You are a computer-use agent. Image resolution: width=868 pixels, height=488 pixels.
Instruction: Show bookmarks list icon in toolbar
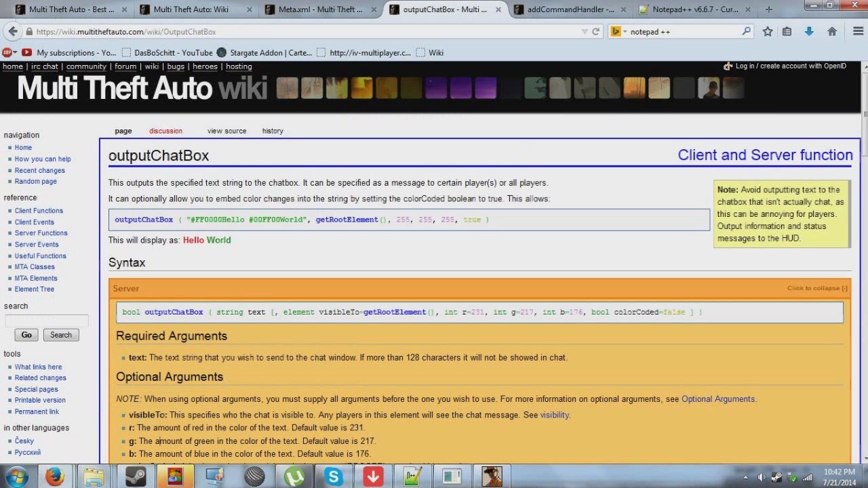(x=787, y=31)
